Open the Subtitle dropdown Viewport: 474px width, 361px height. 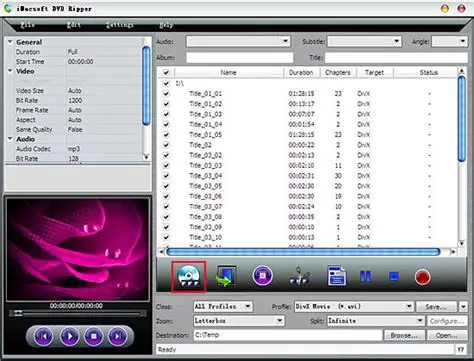(x=364, y=42)
